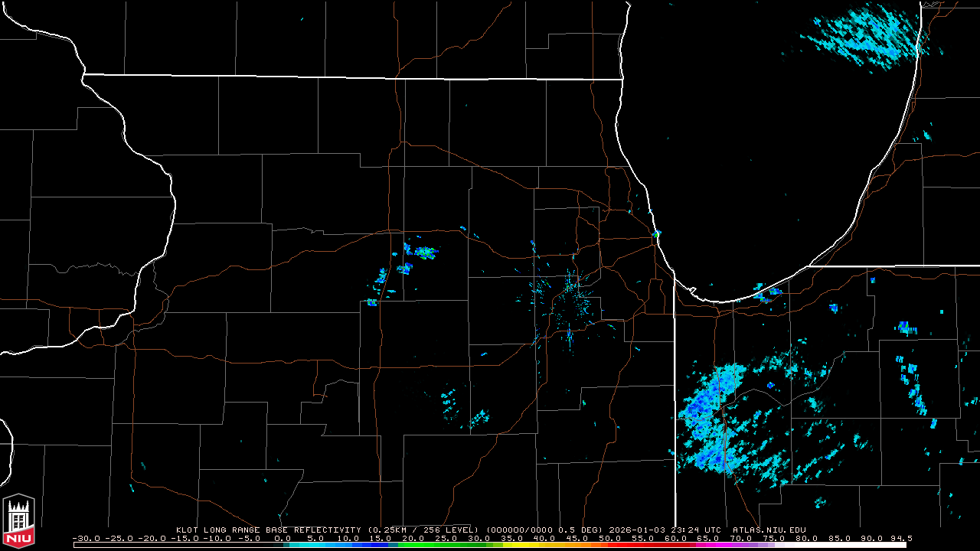Click the ATLAS.NIU.EDU text link

point(769,530)
